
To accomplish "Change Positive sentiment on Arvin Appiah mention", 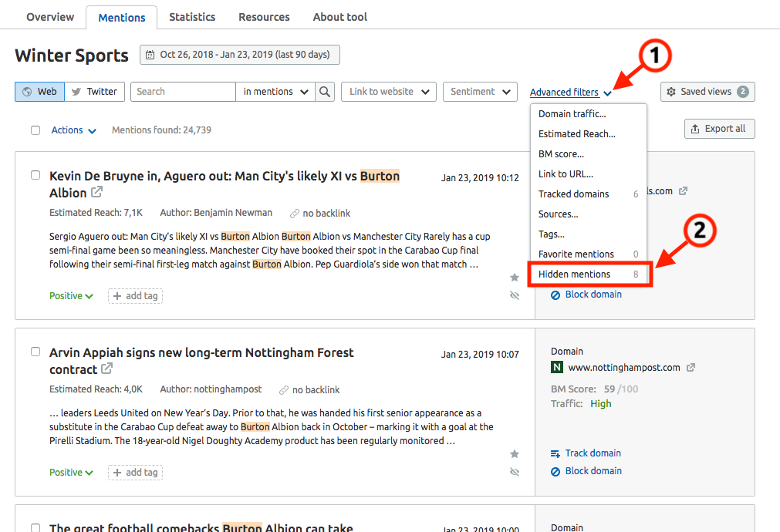I will (71, 473).
